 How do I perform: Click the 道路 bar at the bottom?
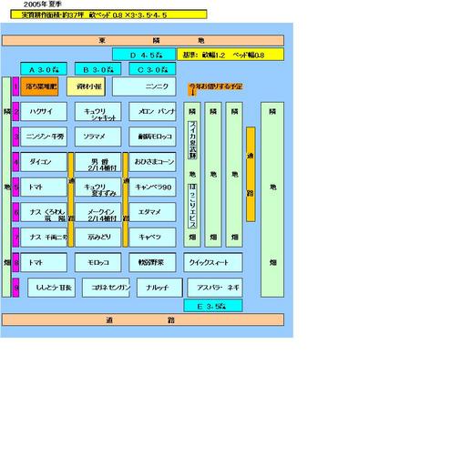143,320
